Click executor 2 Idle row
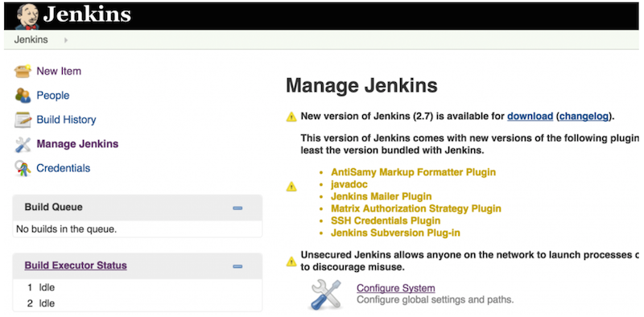The height and width of the screenshot is (317, 644). (137, 303)
